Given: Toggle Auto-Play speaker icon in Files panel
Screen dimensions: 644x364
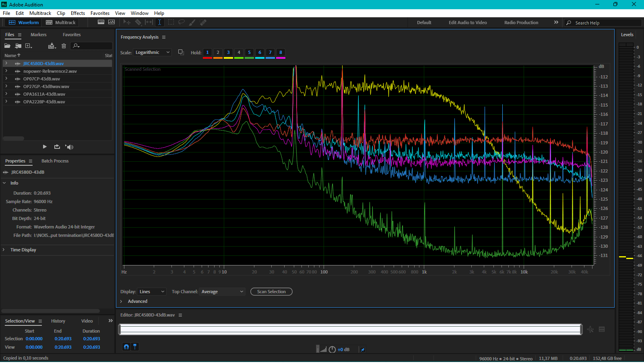Looking at the screenshot, I should click(69, 147).
